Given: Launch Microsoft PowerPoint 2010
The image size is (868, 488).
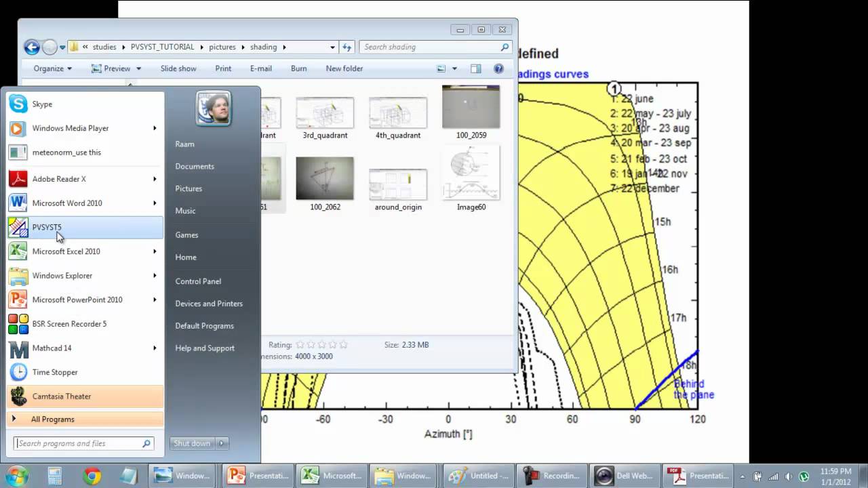Looking at the screenshot, I should [85, 300].
